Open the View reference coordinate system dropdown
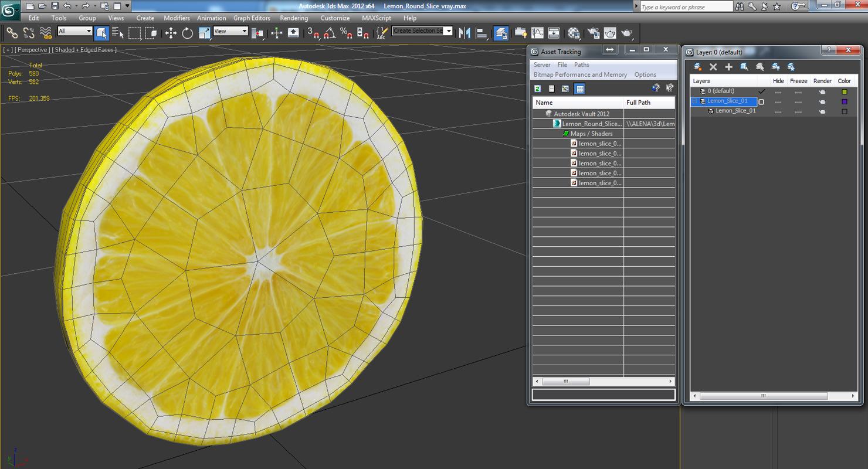The image size is (868, 469). [x=230, y=31]
